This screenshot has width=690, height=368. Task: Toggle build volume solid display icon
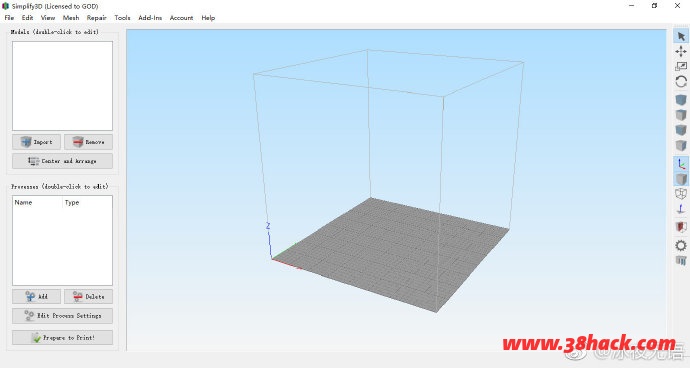(681, 179)
